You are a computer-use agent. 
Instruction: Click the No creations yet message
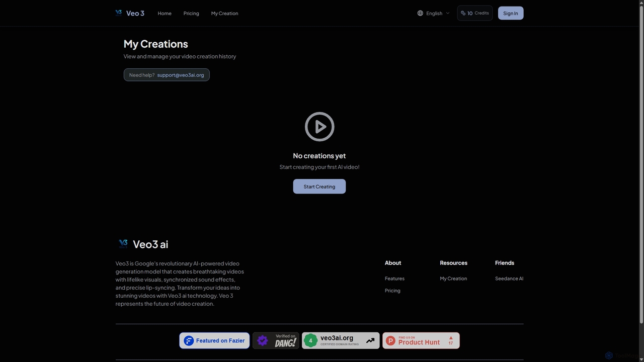[x=319, y=156]
